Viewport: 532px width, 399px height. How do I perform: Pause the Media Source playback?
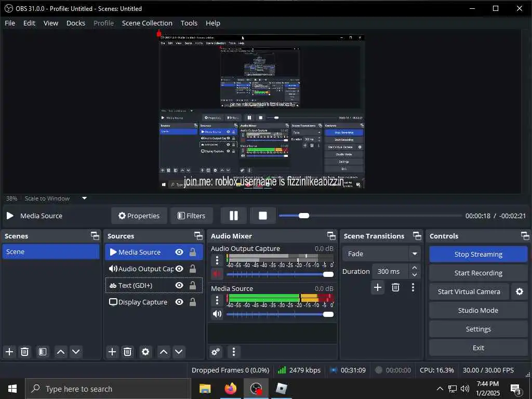click(x=233, y=216)
